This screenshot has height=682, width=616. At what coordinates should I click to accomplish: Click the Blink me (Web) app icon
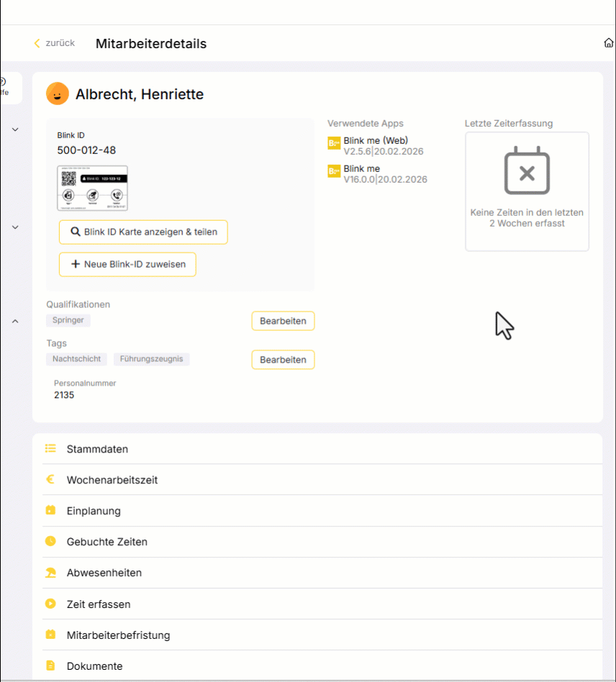tap(334, 143)
